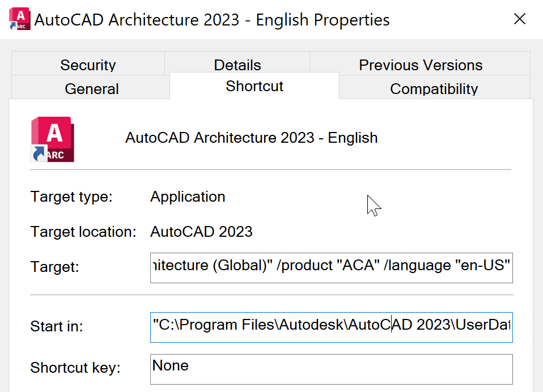
Task: Open the Compatibility tab
Action: (x=434, y=89)
